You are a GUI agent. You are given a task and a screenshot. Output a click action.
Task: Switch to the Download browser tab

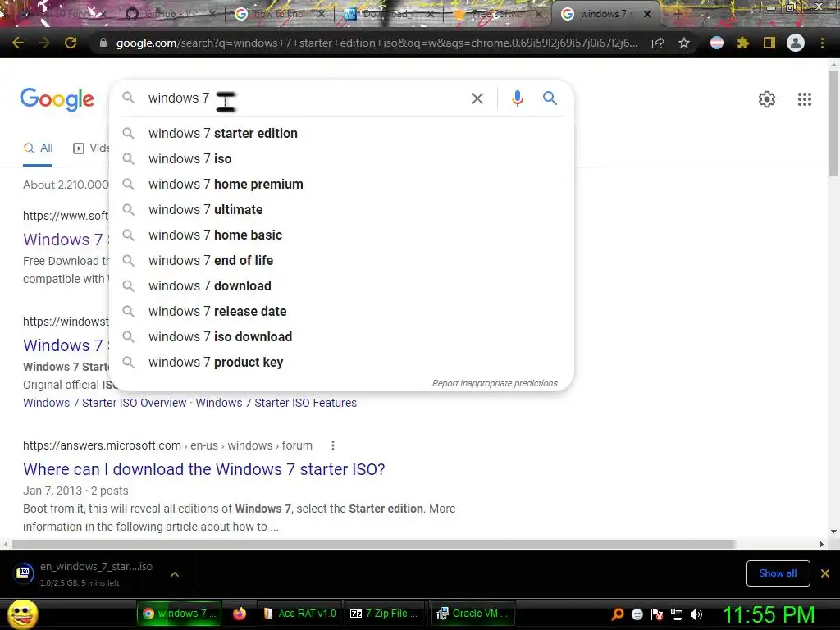390,15
